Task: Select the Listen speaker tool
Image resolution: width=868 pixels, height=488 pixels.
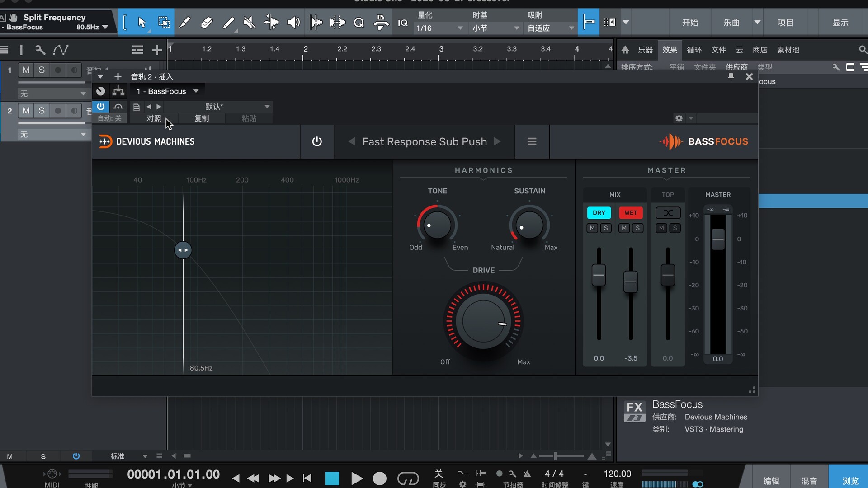Action: [x=293, y=22]
